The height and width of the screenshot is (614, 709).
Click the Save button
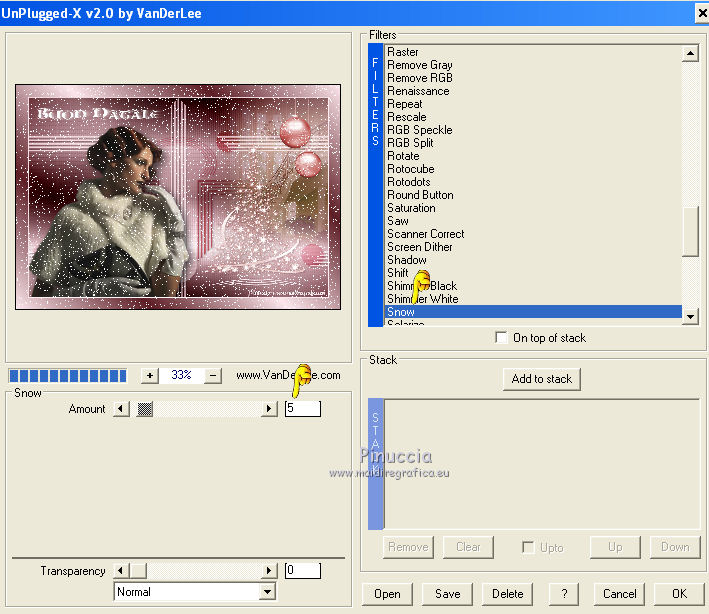[x=447, y=594]
